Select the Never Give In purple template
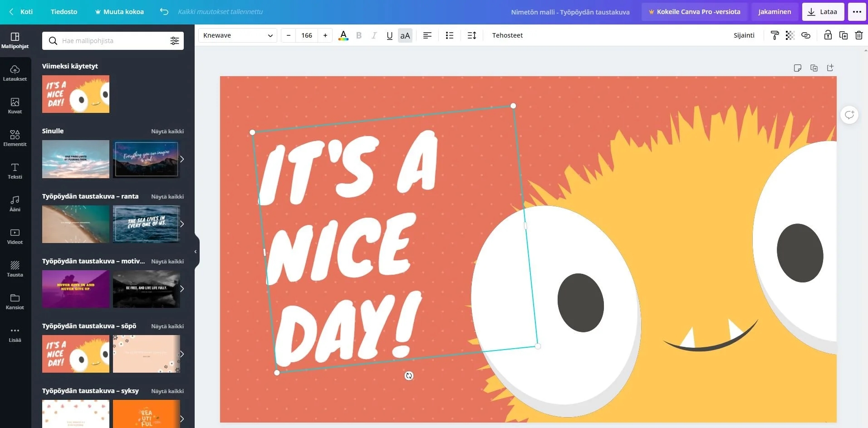Image resolution: width=868 pixels, height=428 pixels. pyautogui.click(x=76, y=289)
